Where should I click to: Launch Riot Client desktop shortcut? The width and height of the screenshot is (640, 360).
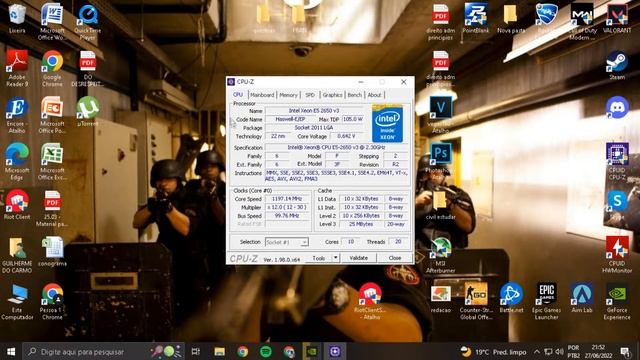click(17, 204)
